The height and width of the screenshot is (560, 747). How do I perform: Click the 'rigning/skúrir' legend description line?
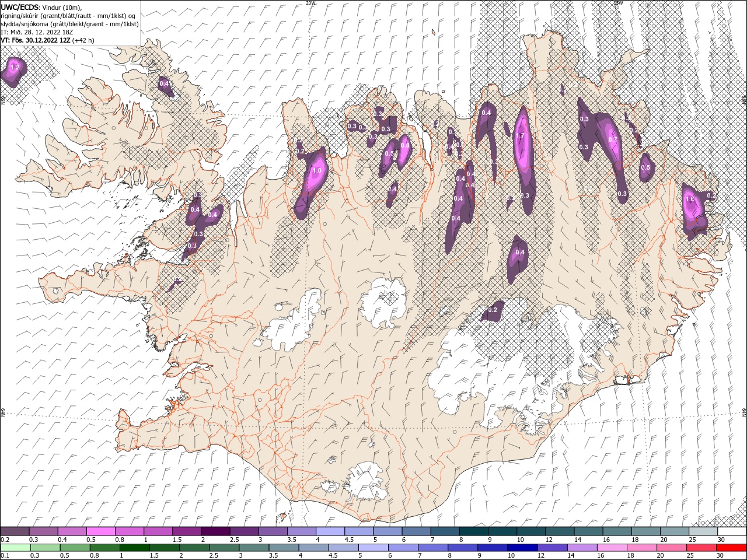coord(68,16)
